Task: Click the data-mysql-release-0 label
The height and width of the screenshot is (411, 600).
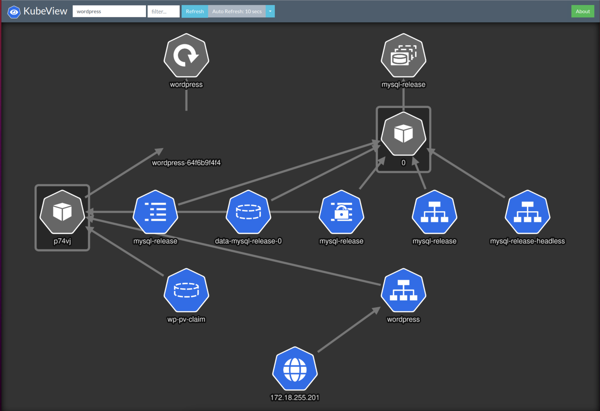Action: tap(248, 241)
